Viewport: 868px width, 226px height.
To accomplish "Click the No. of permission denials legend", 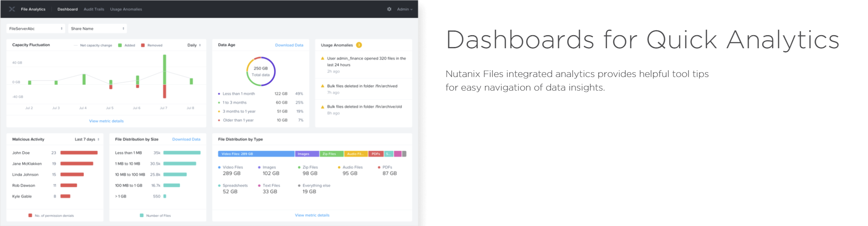I will (x=51, y=215).
